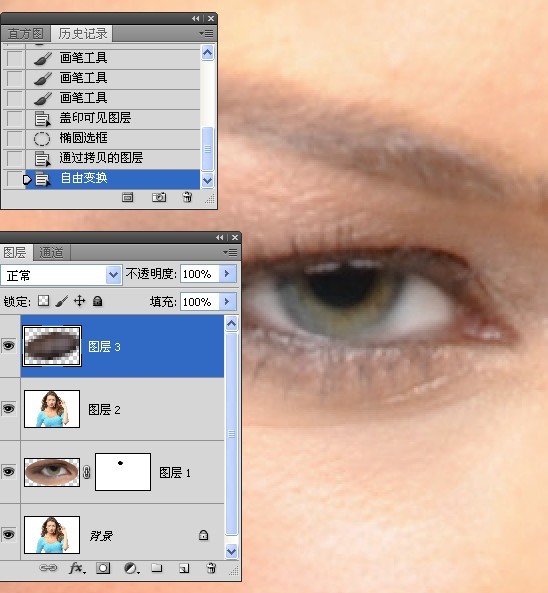Click 图层 1 eye image thumbnail
Image resolution: width=548 pixels, height=593 pixels.
pos(52,472)
